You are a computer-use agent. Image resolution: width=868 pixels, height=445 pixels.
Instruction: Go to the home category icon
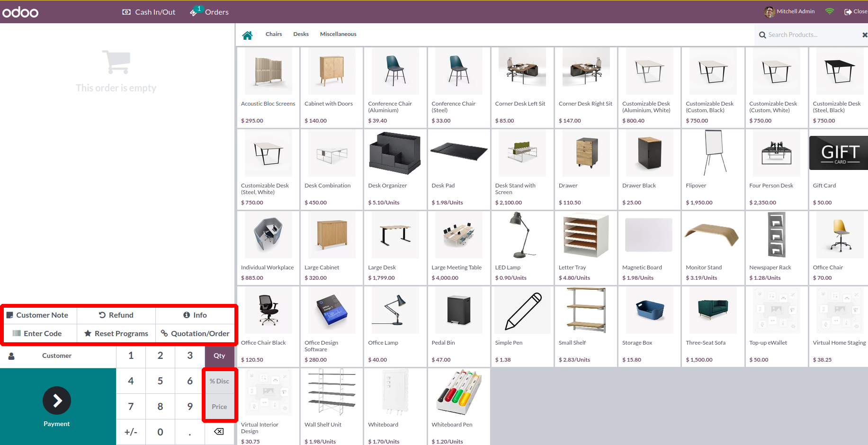(247, 35)
